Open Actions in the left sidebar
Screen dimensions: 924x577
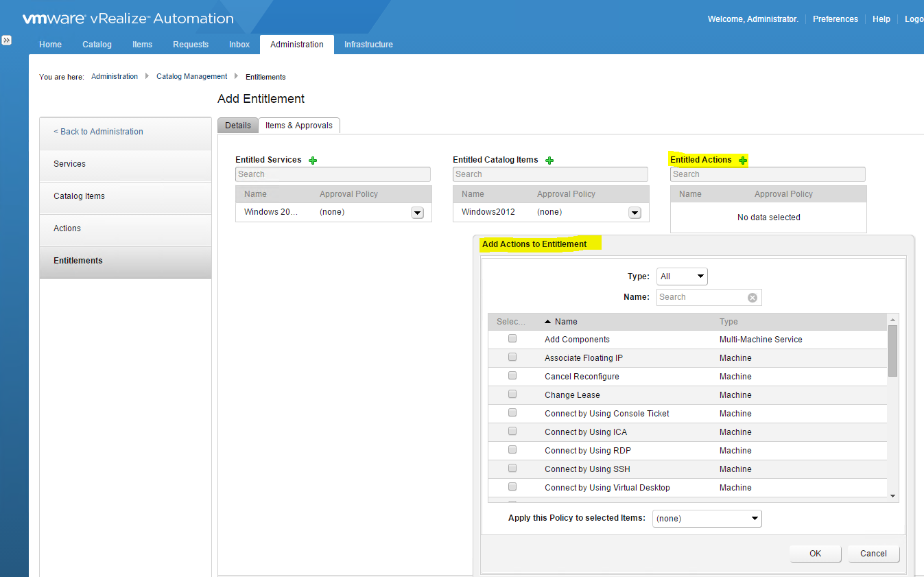pos(126,229)
